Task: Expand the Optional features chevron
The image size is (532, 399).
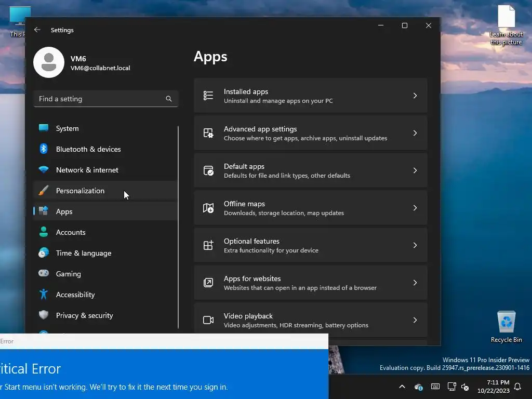Action: coord(415,245)
